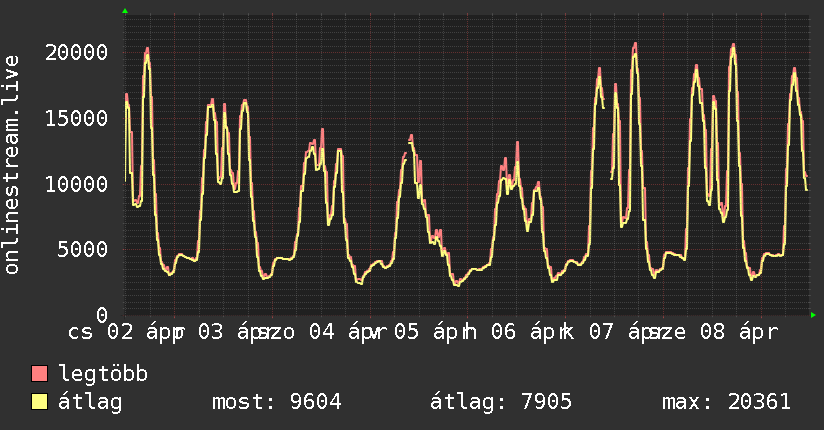Select the 20000 y-axis label
This screenshot has height=430, width=824.
(x=76, y=53)
